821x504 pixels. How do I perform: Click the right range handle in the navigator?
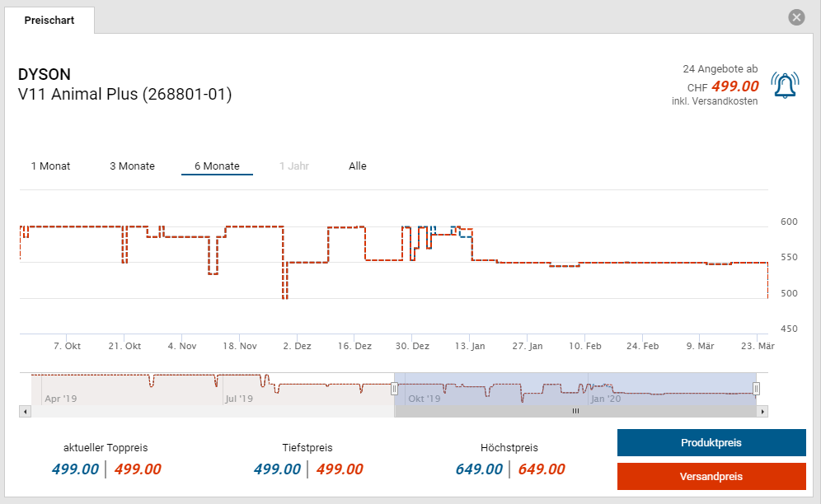(756, 388)
